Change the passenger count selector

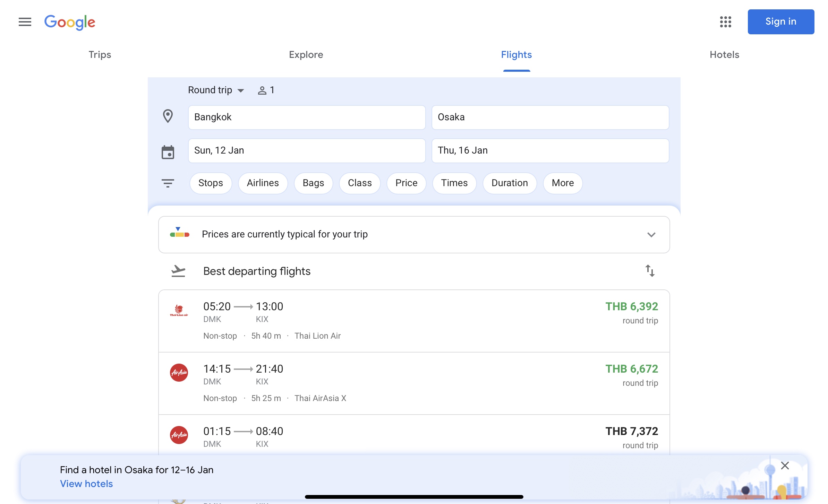pos(266,90)
